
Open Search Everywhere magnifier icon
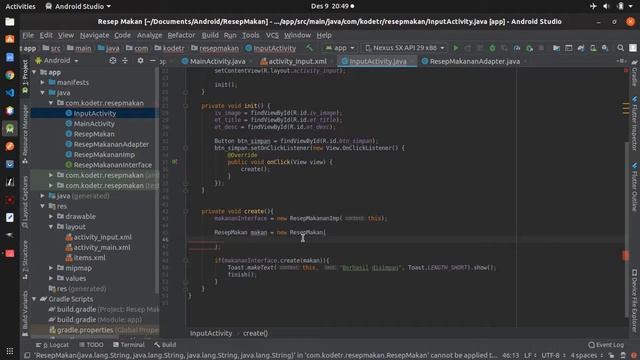point(620,48)
